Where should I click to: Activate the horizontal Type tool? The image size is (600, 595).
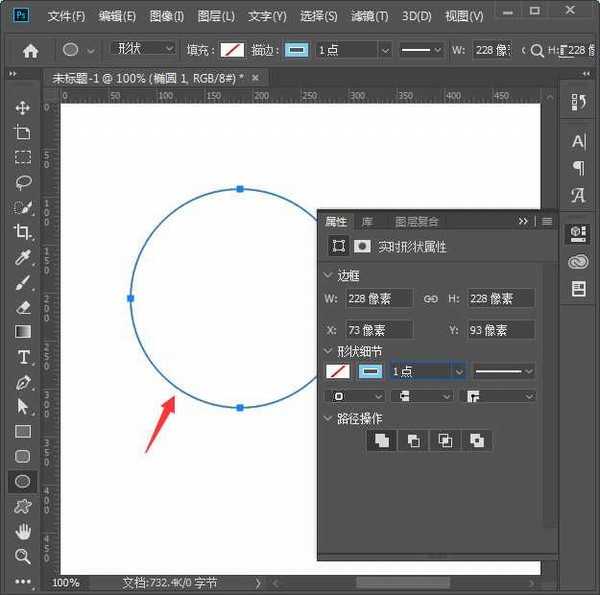[x=22, y=357]
